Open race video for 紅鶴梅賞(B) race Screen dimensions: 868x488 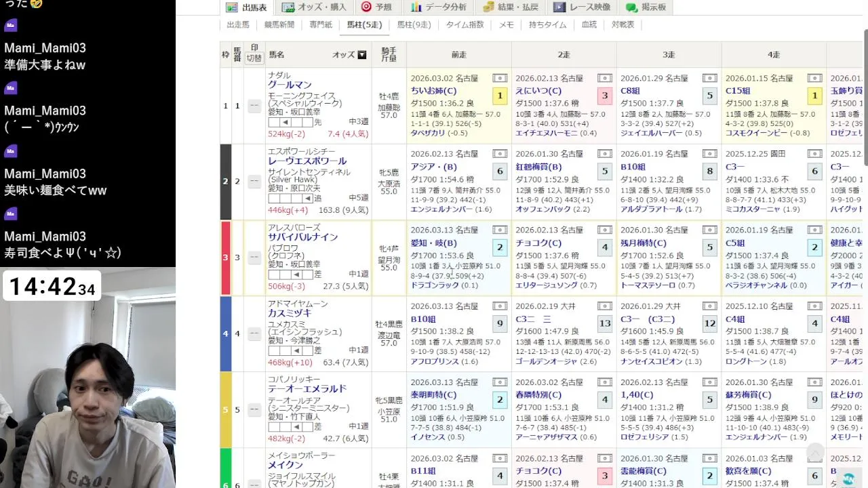605,155
